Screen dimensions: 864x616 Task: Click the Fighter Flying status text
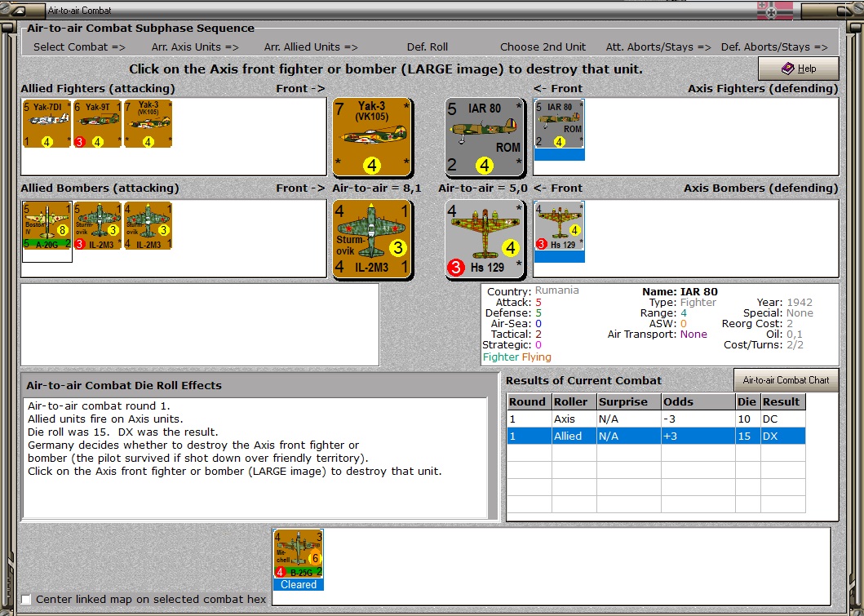[x=517, y=357]
